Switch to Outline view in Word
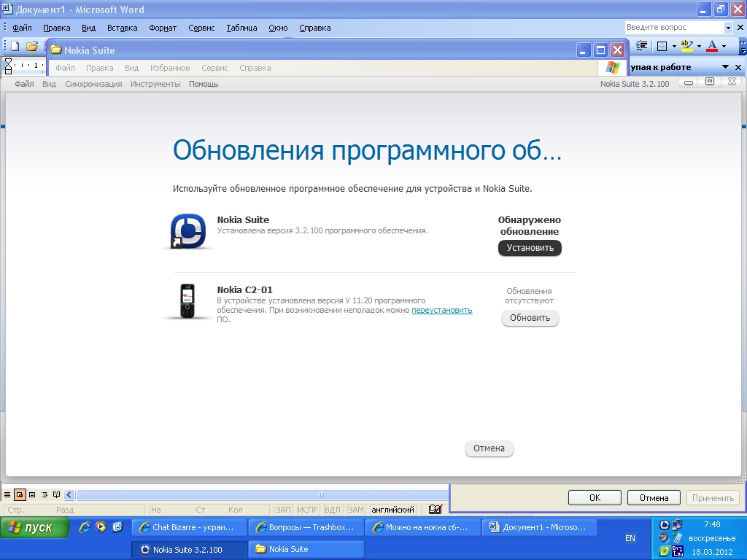The height and width of the screenshot is (560, 747). point(44,495)
